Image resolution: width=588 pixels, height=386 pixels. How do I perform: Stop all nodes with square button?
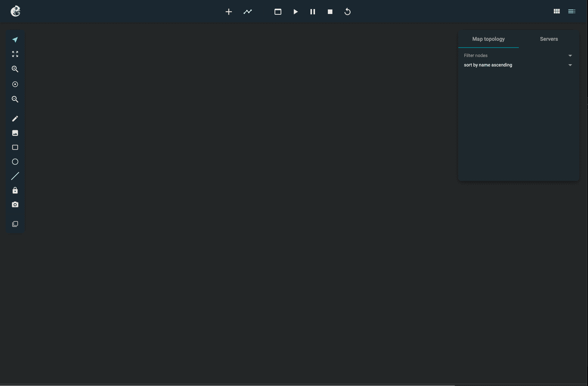pyautogui.click(x=330, y=12)
